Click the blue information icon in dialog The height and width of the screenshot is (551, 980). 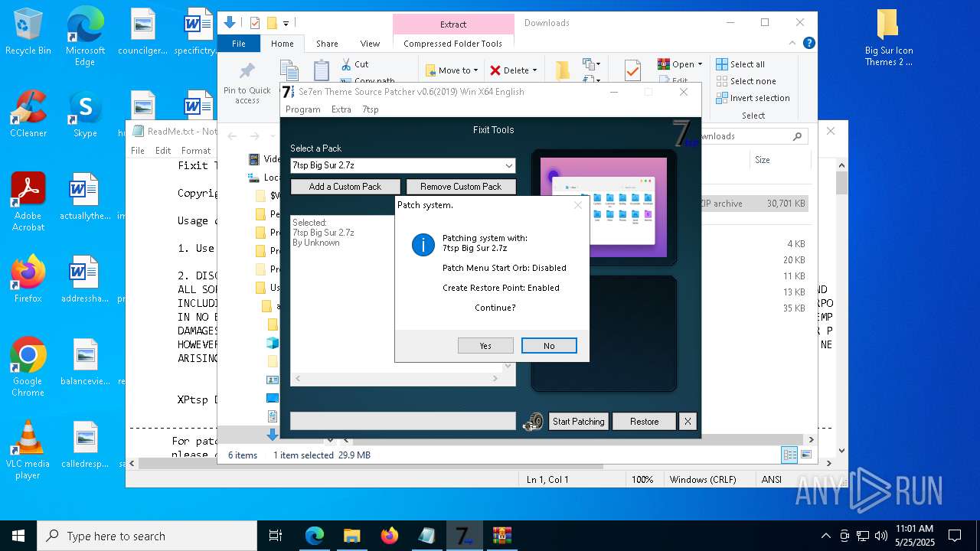click(423, 244)
